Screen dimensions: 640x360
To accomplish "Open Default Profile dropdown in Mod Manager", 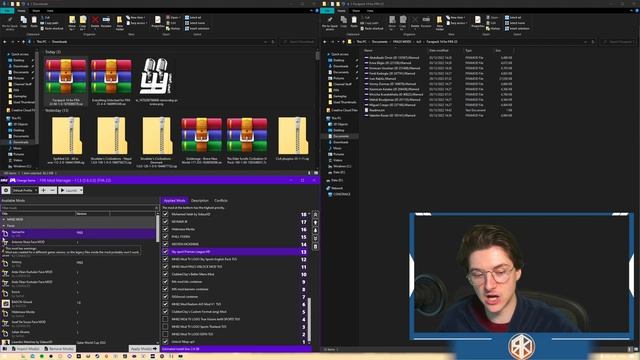I will pos(24,190).
